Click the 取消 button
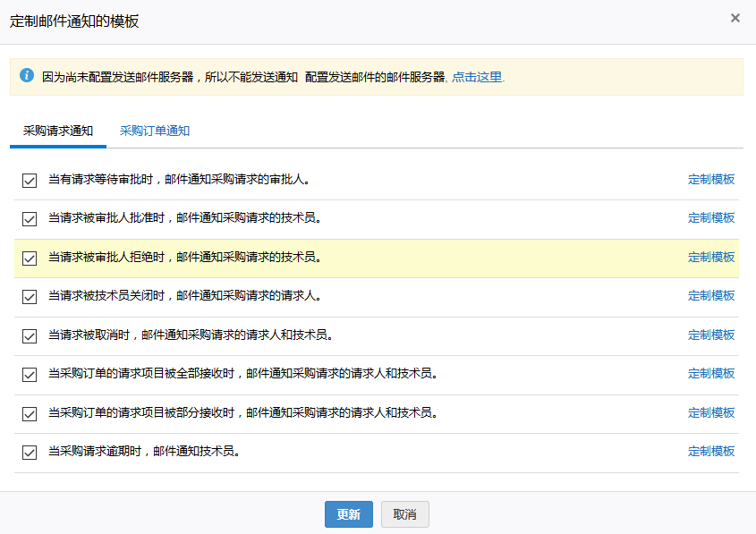Screen dimensions: 756x534 pyautogui.click(x=404, y=514)
